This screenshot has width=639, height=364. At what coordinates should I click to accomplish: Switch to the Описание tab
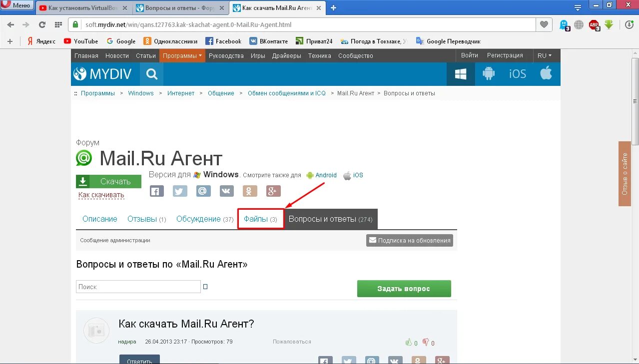pyautogui.click(x=100, y=219)
